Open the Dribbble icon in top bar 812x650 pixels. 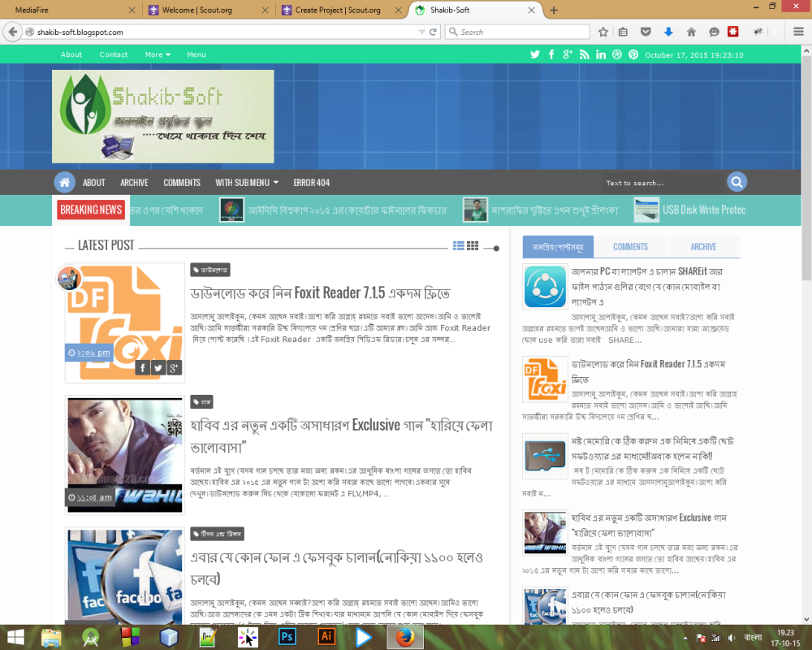617,54
